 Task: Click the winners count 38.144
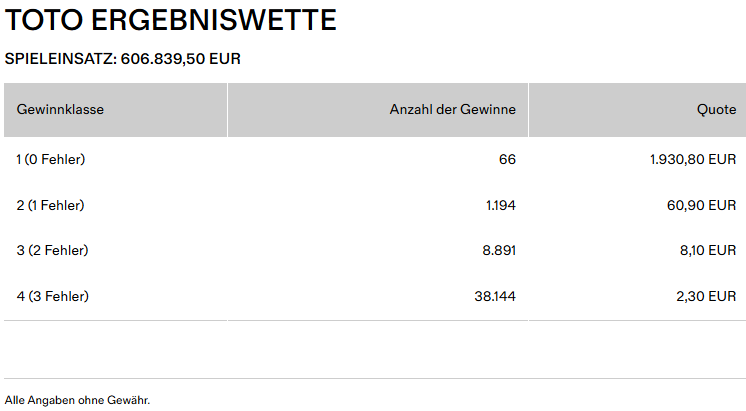point(495,296)
